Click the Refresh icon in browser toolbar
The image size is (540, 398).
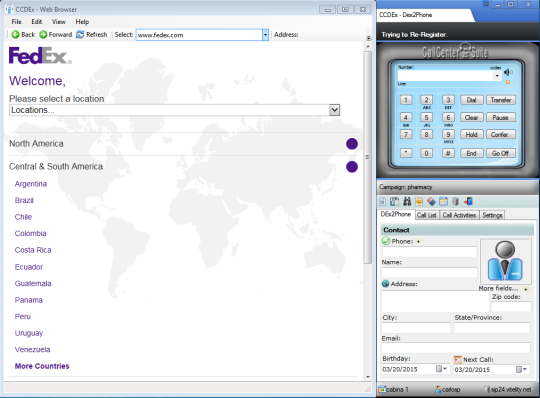pos(80,34)
